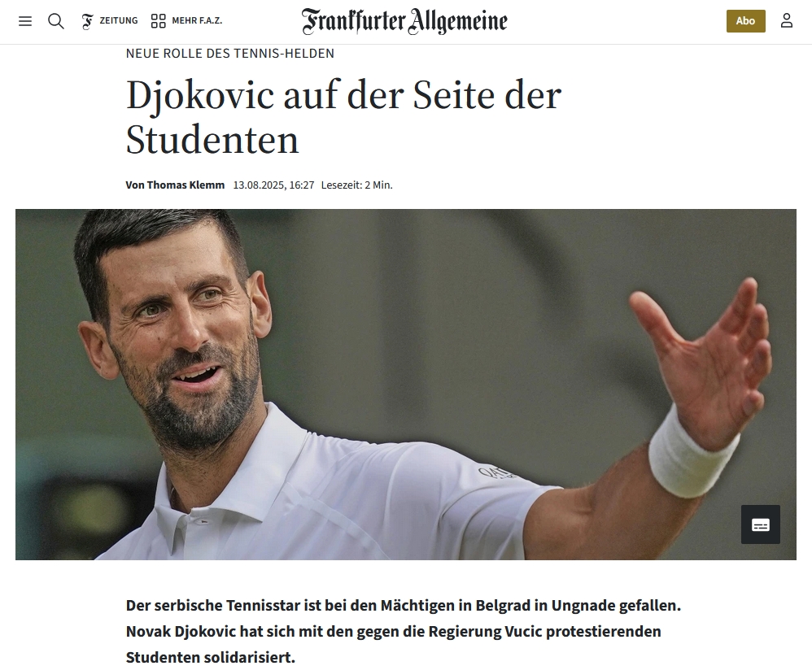Image resolution: width=812 pixels, height=670 pixels.
Task: Click the Lesezeit 2 Min. label
Action: coord(357,185)
